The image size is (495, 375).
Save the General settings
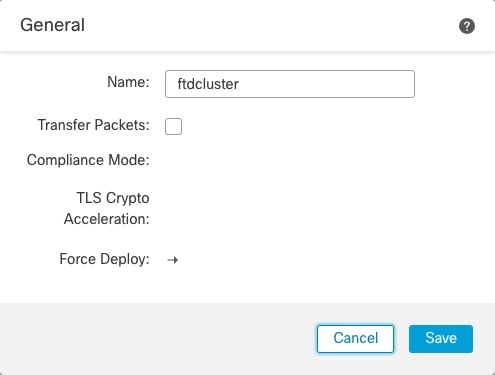441,339
